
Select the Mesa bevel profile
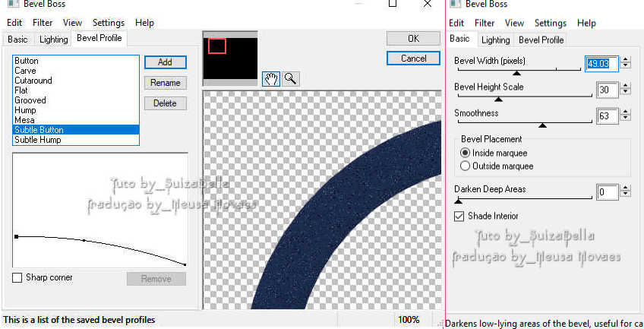[x=76, y=120]
